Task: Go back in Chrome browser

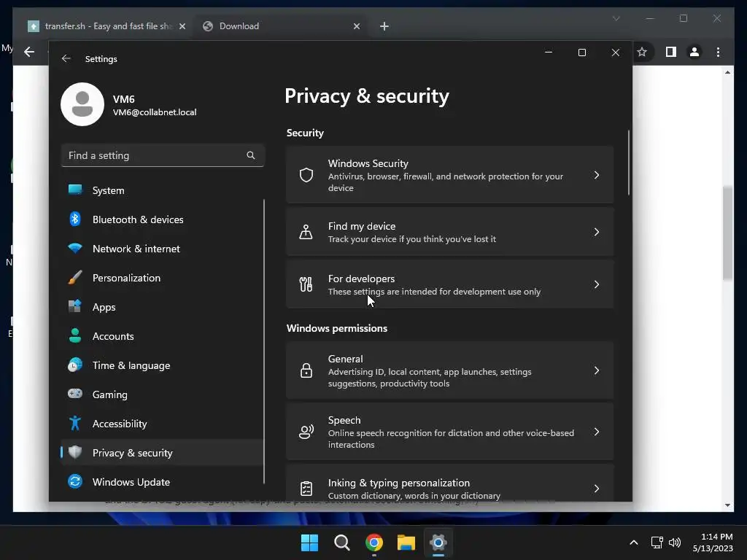Action: click(x=29, y=52)
